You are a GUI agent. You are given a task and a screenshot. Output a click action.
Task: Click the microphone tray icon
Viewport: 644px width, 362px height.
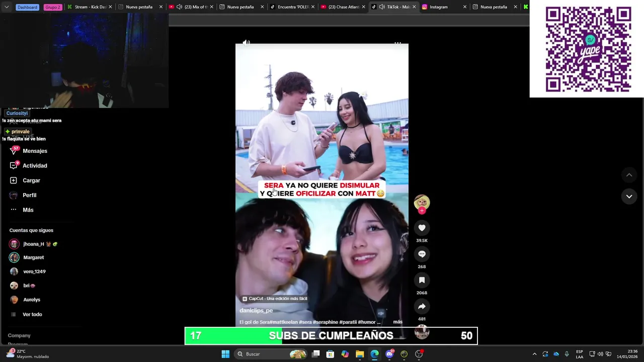click(567, 354)
